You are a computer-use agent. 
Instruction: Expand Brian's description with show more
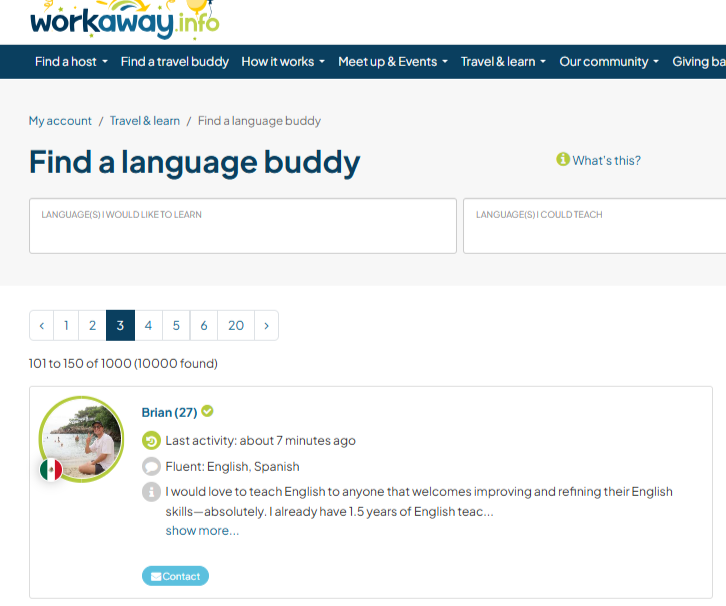(202, 531)
